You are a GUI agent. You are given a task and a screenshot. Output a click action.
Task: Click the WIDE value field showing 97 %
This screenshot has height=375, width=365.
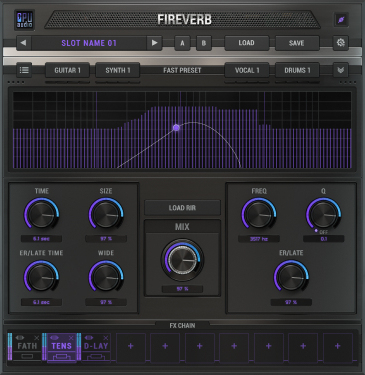(x=106, y=302)
